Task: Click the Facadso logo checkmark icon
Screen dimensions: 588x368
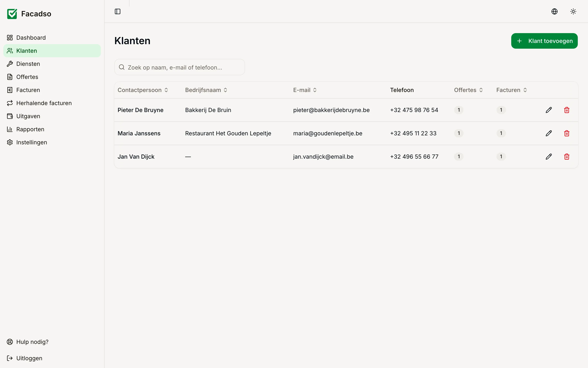Action: tap(12, 14)
